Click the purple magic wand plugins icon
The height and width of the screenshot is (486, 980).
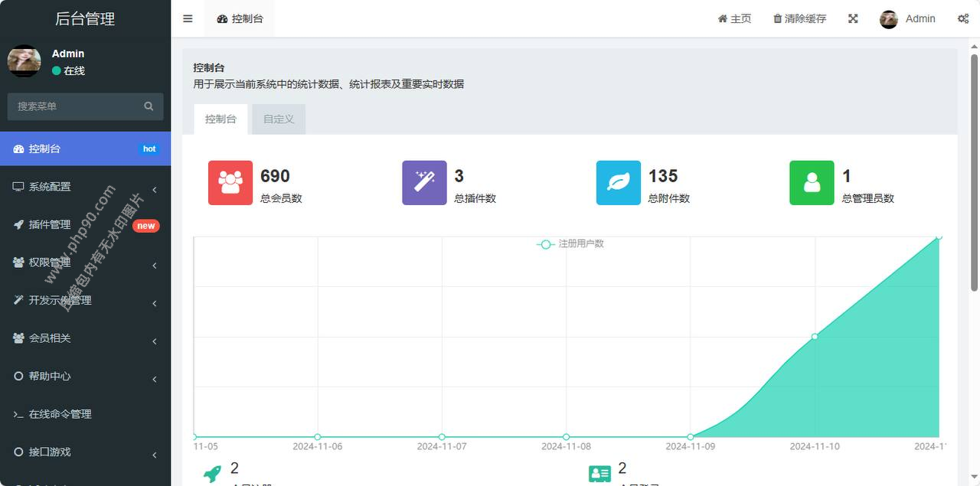[x=424, y=183]
